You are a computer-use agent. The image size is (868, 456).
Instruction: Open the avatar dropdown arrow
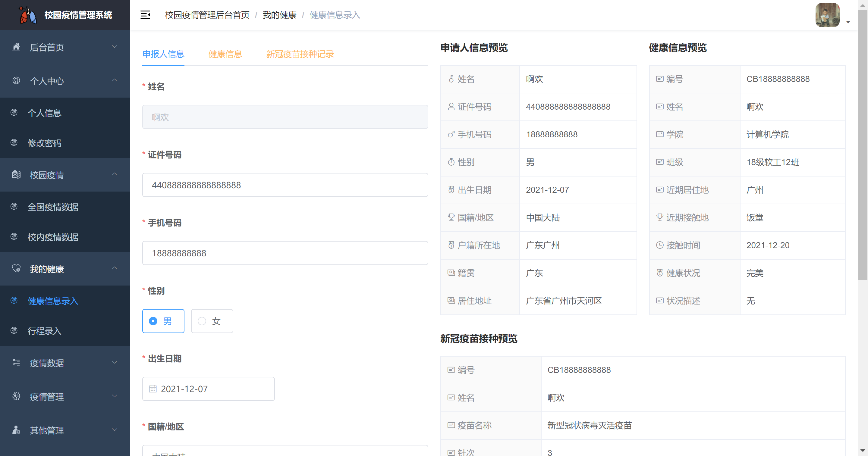click(848, 22)
